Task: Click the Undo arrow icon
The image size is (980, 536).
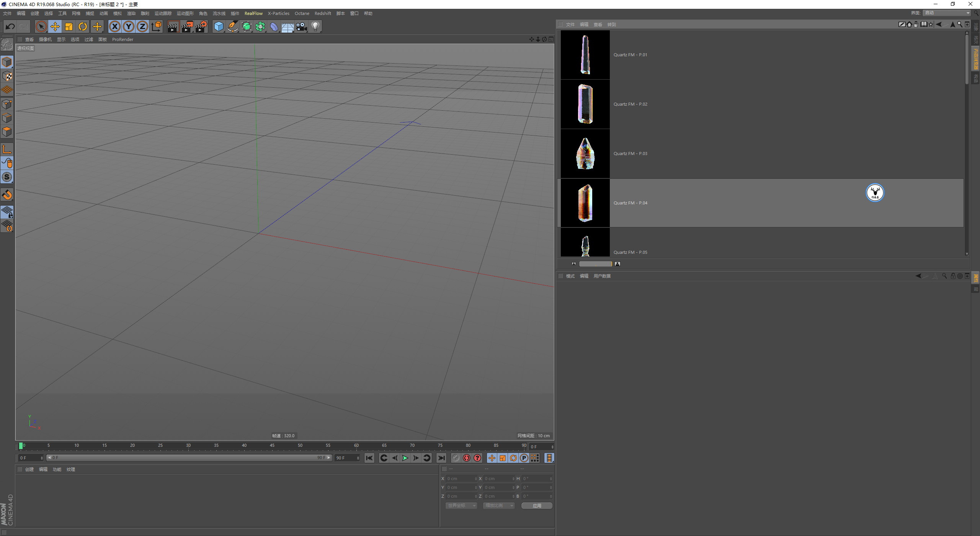Action: coord(10,26)
